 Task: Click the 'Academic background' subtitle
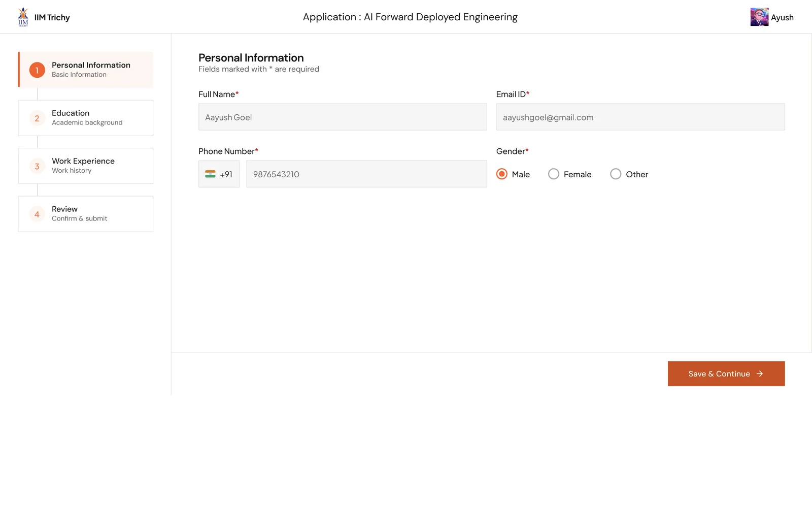coord(87,122)
